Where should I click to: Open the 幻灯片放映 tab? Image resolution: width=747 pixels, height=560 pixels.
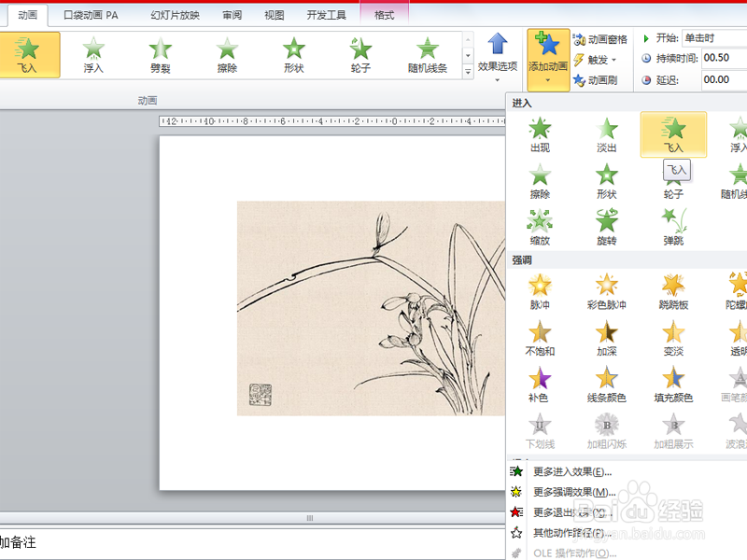tap(175, 15)
